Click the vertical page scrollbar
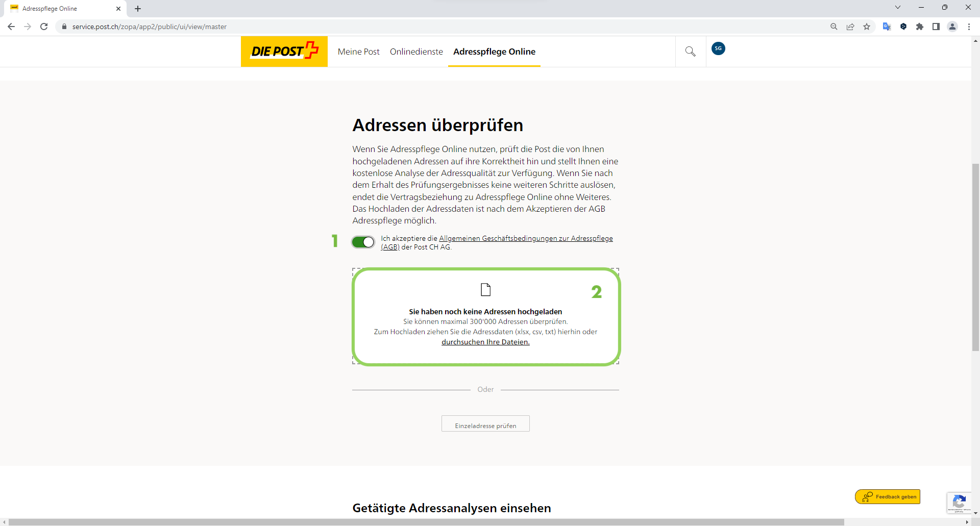Viewport: 980px width, 526px height. pyautogui.click(x=975, y=255)
